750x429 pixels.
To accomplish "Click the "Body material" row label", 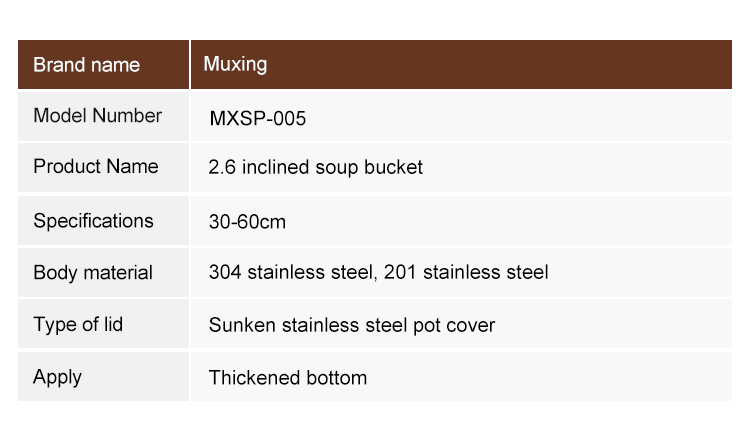I will [x=93, y=273].
